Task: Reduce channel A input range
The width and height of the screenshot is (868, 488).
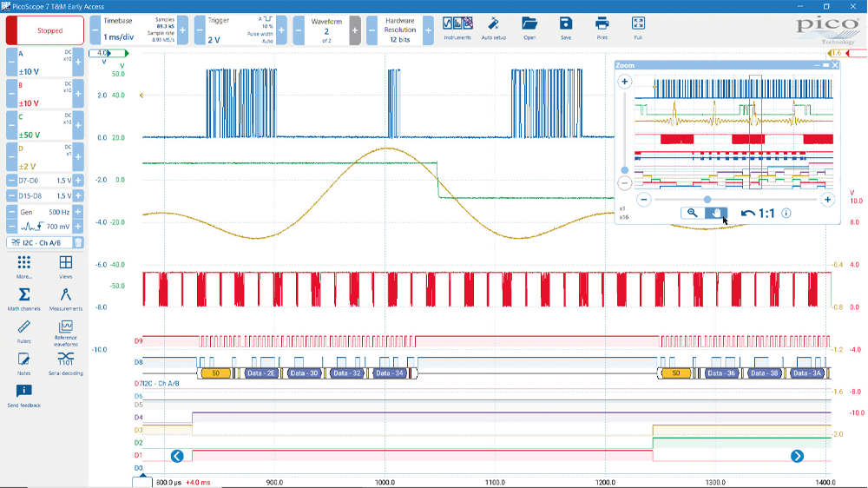Action: point(11,62)
